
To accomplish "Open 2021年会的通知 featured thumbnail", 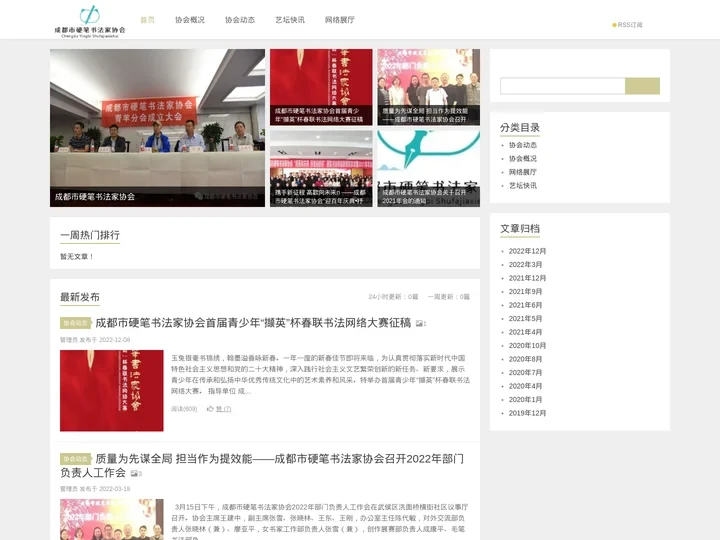I will 428,169.
